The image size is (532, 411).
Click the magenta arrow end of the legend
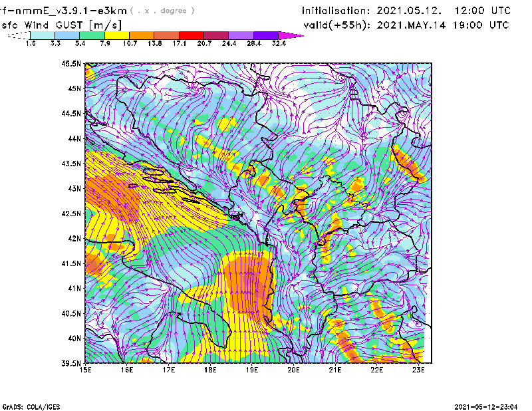click(291, 35)
